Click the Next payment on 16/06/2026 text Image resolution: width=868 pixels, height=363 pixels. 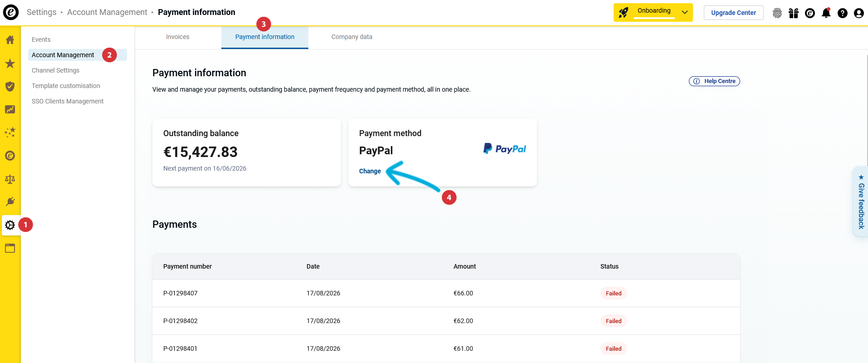(205, 168)
